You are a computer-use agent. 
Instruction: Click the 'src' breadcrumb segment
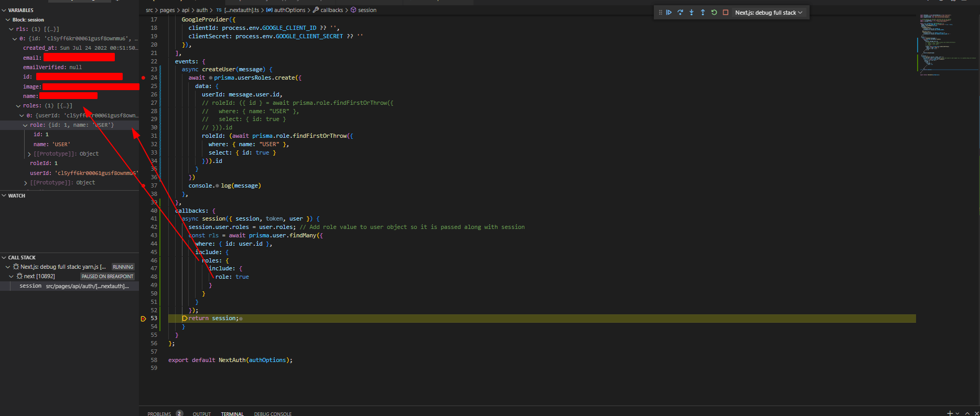pyautogui.click(x=149, y=10)
